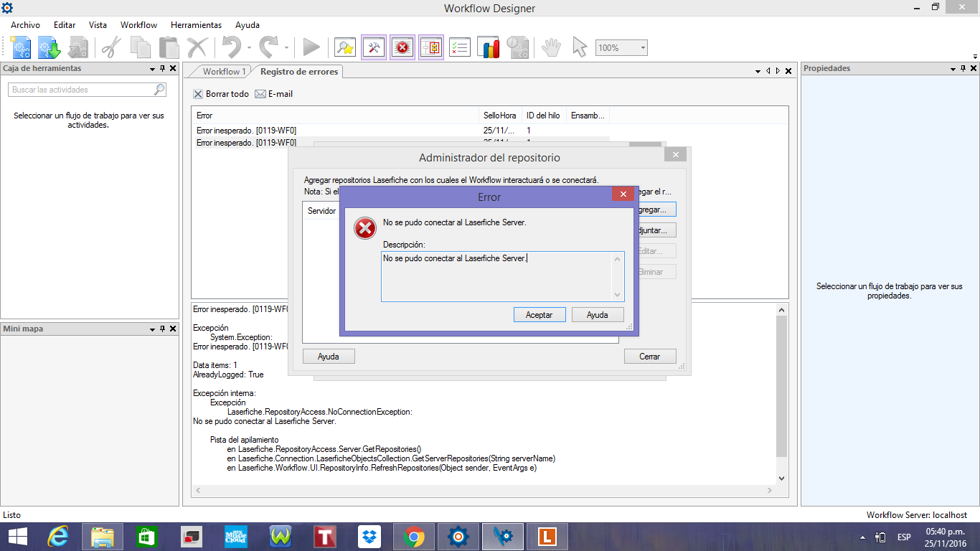Open the redo history dropdown arrow

tap(286, 48)
